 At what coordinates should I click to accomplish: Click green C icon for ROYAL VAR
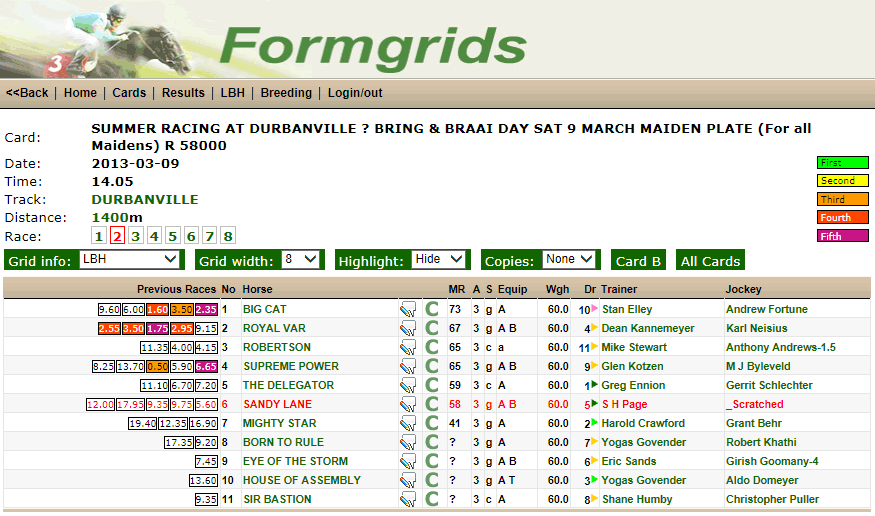click(x=432, y=328)
